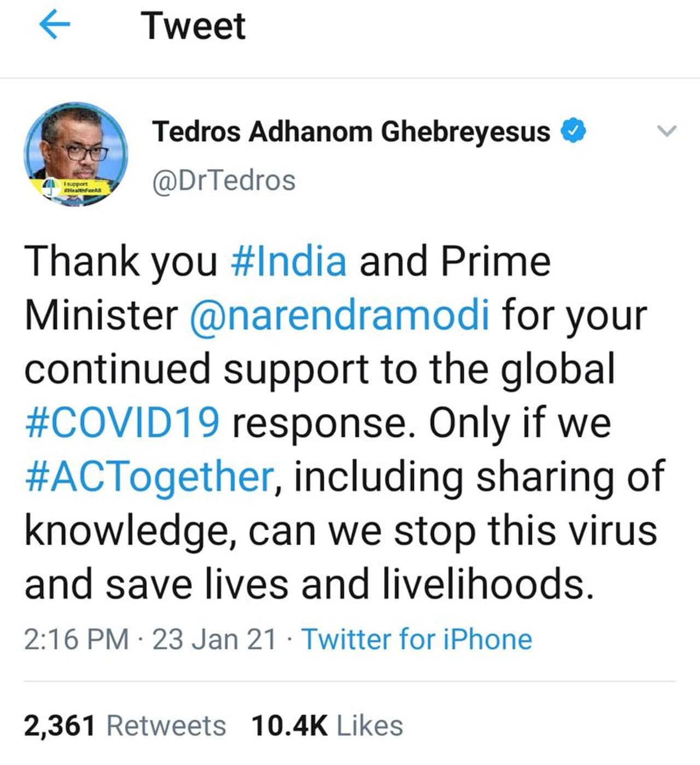Open the @narendramodi mention
This screenshot has height=765, width=700.
339,315
